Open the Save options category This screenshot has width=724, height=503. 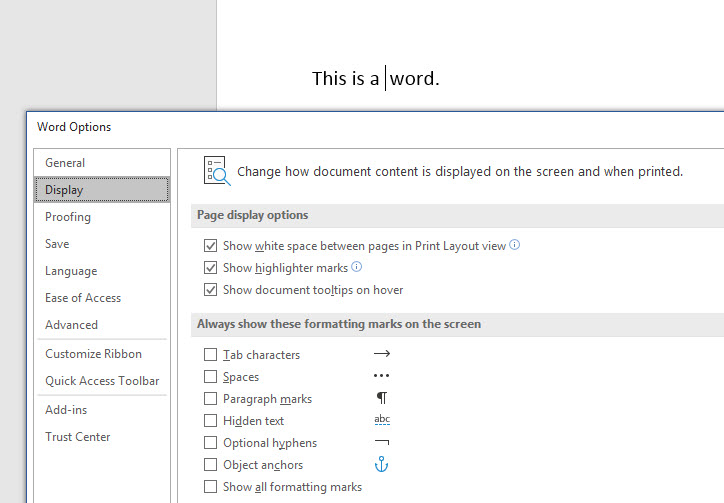pyautogui.click(x=102, y=244)
